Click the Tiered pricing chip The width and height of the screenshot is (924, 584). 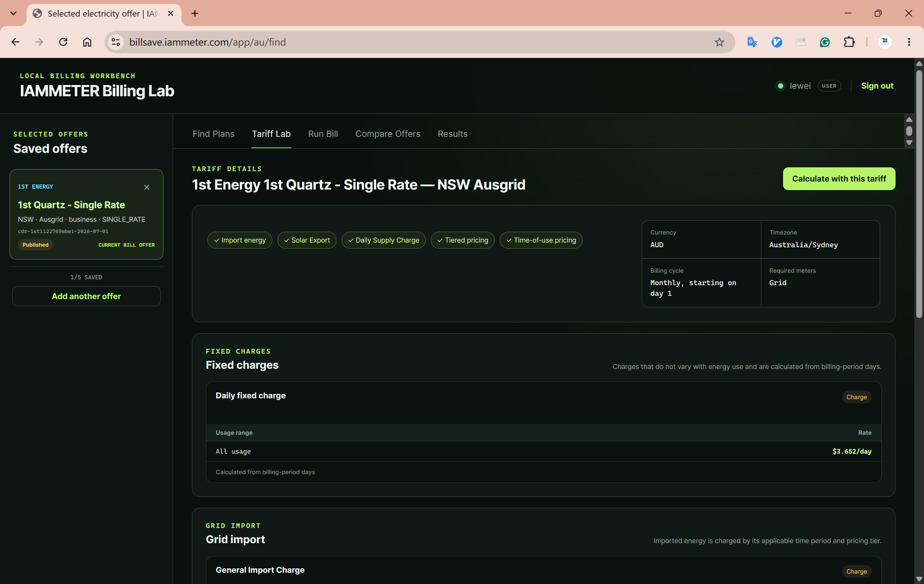pyautogui.click(x=462, y=240)
